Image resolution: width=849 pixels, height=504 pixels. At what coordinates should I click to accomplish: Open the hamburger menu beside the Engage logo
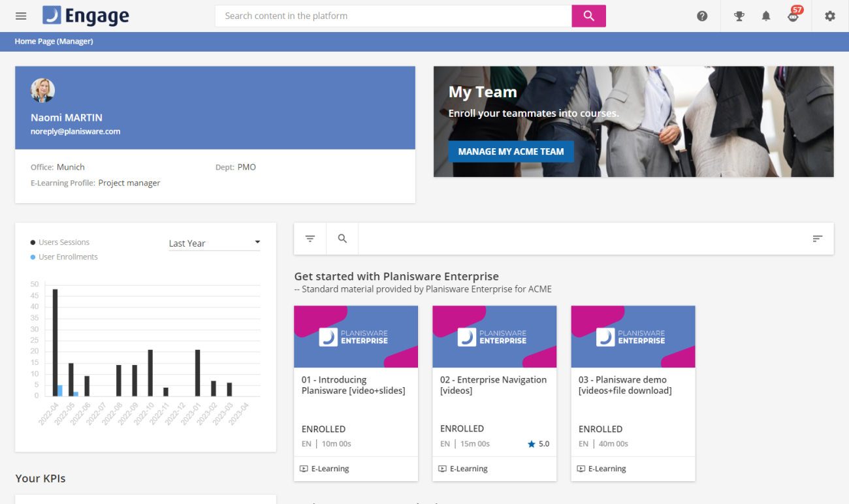20,16
